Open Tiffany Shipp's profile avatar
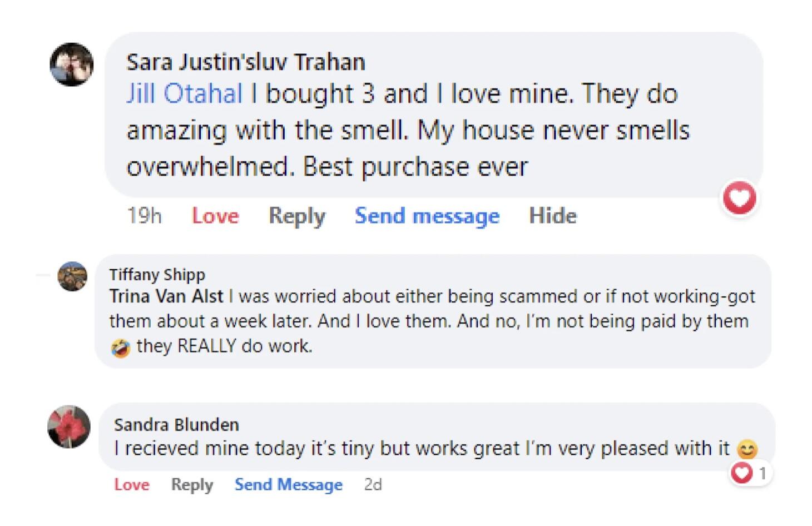Screen dimensions: 812x526 click(x=72, y=276)
